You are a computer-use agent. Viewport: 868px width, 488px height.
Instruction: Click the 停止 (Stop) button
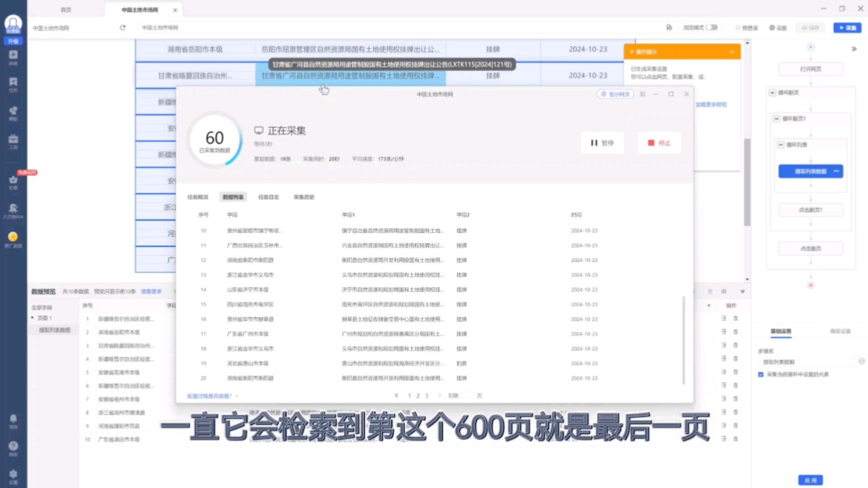tap(658, 143)
